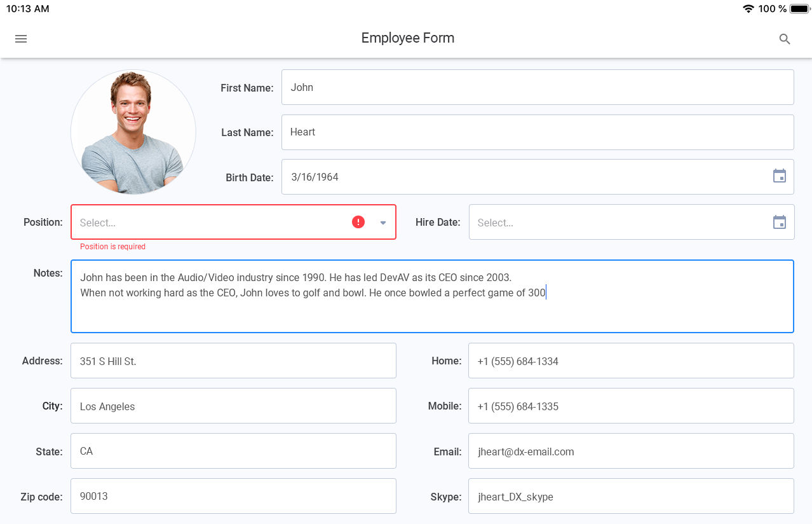812x524 pixels.
Task: Click the employee profile photo
Action: [133, 132]
